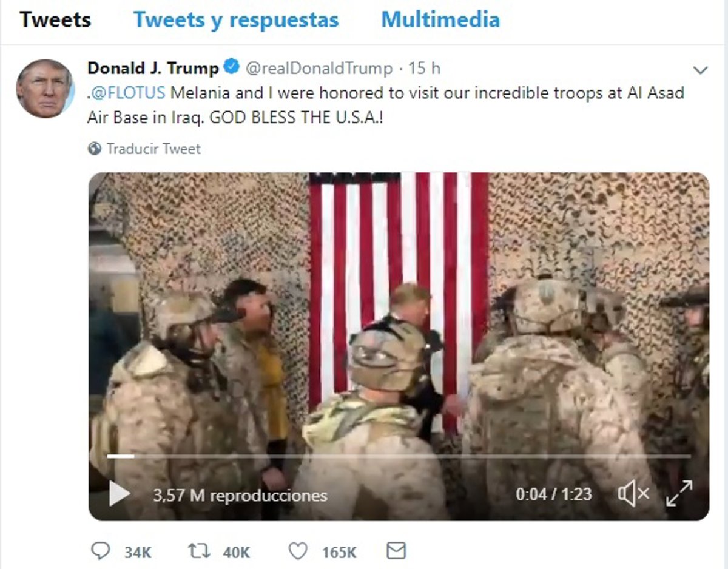This screenshot has height=569, width=728.
Task: Click the reply speech bubble icon
Action: coord(99,551)
